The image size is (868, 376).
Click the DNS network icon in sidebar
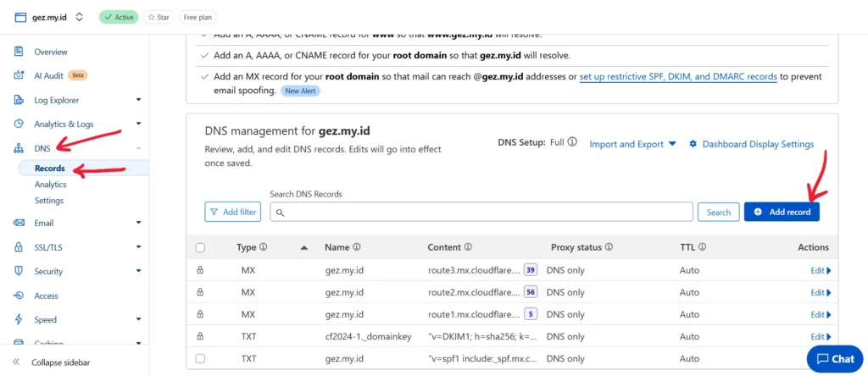[x=19, y=148]
